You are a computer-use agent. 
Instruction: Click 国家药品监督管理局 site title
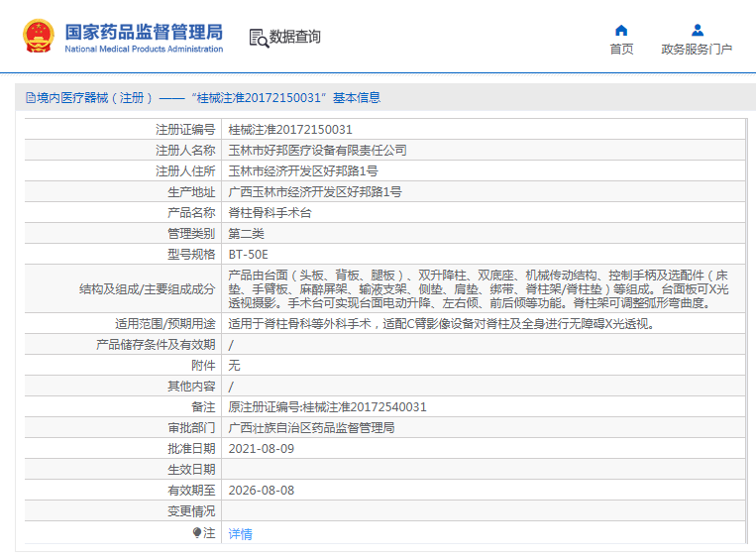tap(144, 32)
